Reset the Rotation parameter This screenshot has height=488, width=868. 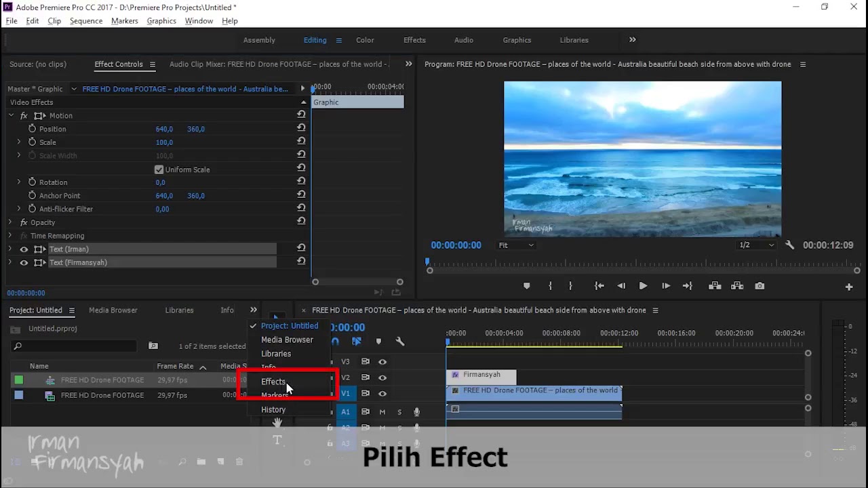coord(301,182)
